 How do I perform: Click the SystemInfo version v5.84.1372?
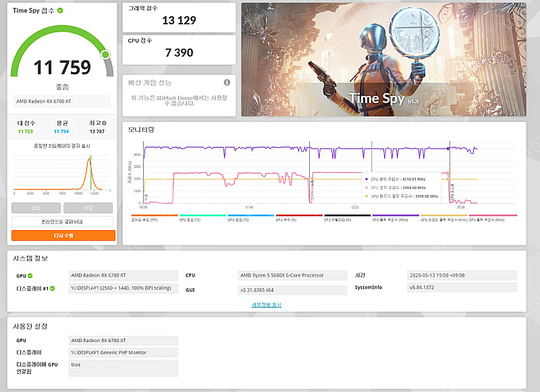[462, 287]
